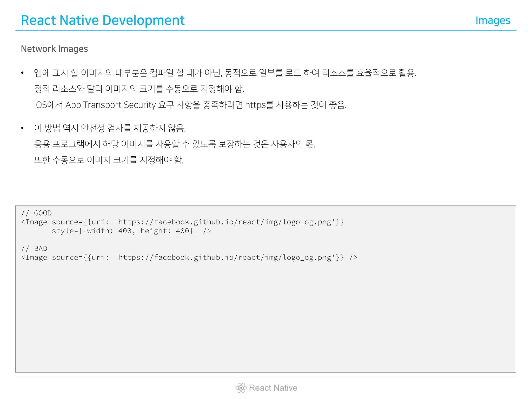
Task: Click the React Native footer text
Action: click(273, 388)
